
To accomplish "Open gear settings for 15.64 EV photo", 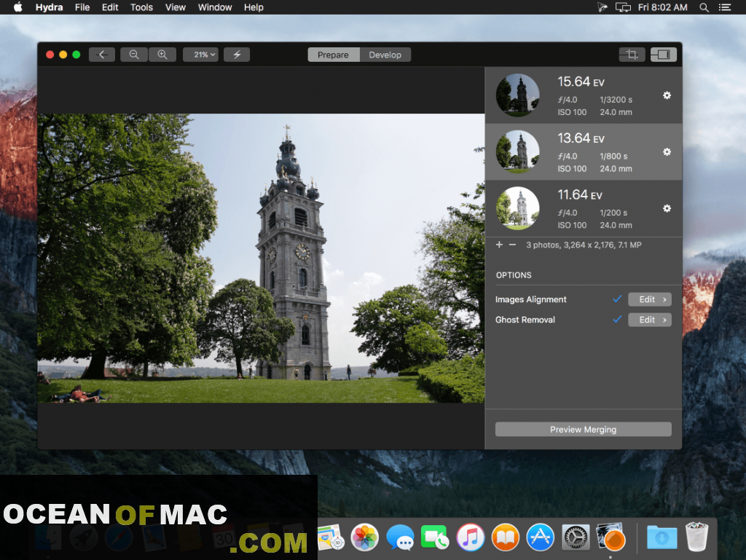I will click(x=667, y=95).
